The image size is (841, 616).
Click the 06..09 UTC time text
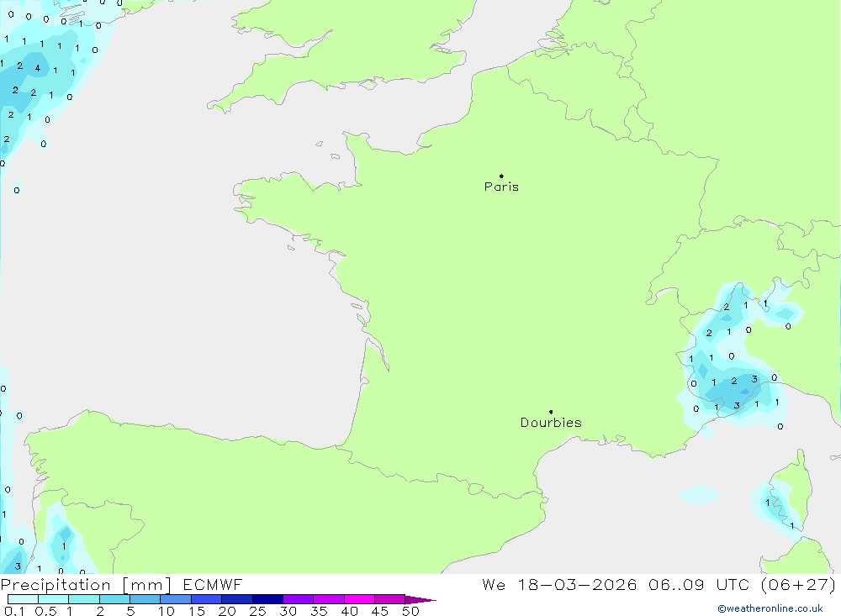tap(699, 584)
